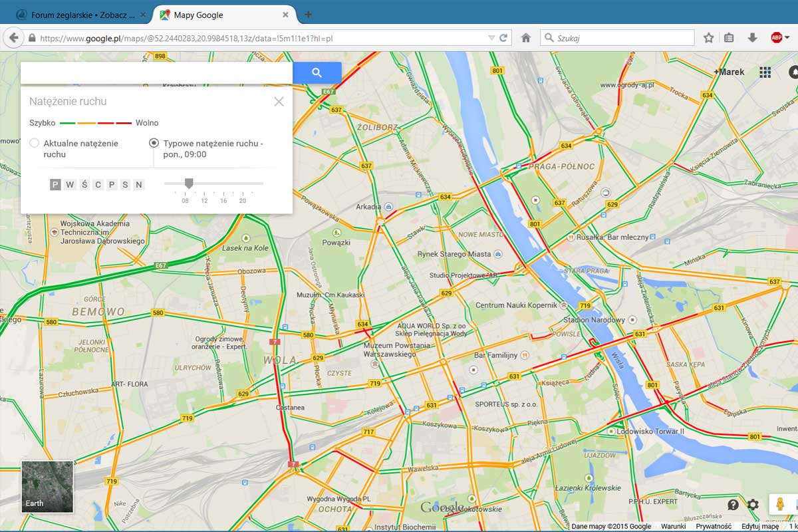Open the browser home page icon
Screen dimensions: 798x532
pos(525,39)
